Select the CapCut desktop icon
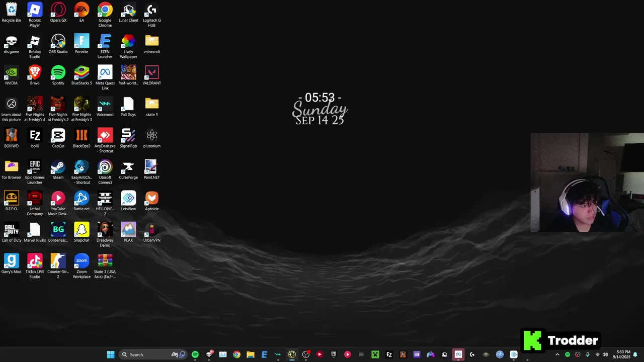This screenshot has height=362, width=644. pos(58,139)
